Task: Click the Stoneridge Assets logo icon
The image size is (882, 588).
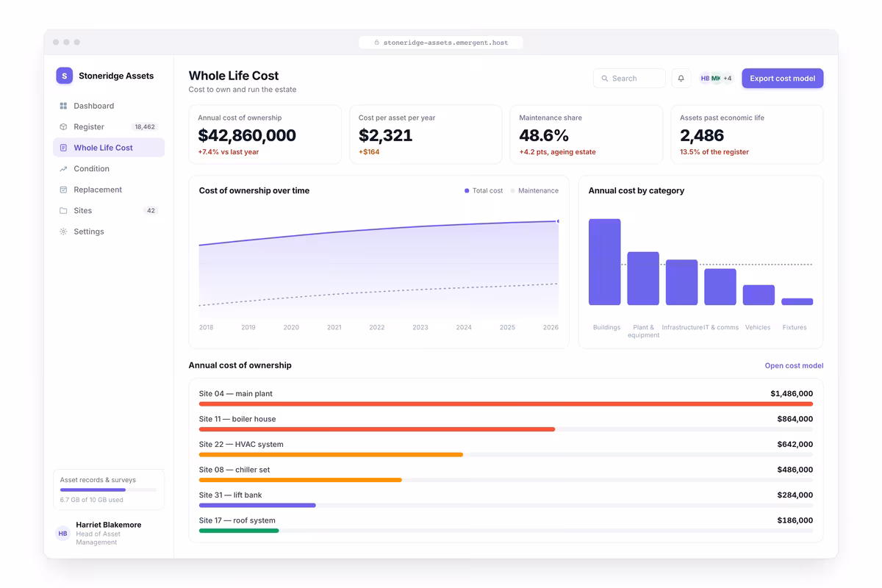Action: point(65,75)
